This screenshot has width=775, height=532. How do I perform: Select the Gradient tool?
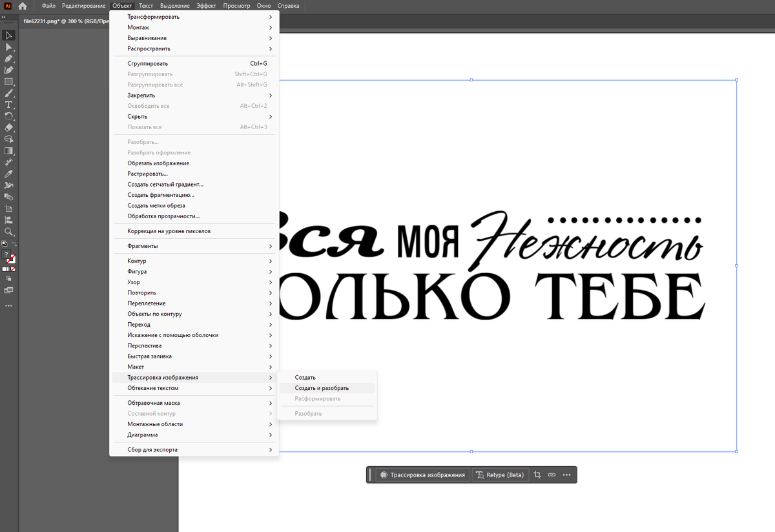coord(8,151)
